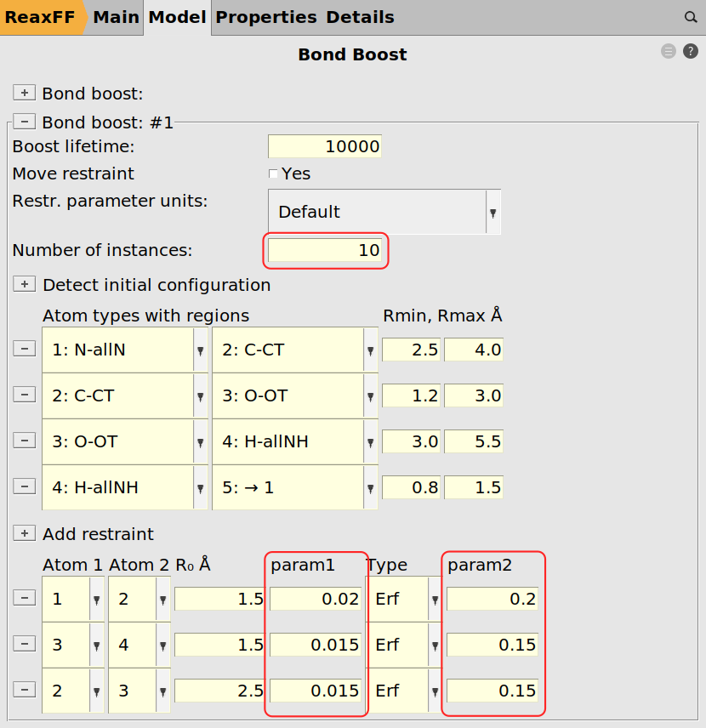The image size is (706, 728).
Task: Open the panel options menu icon
Action: (669, 52)
